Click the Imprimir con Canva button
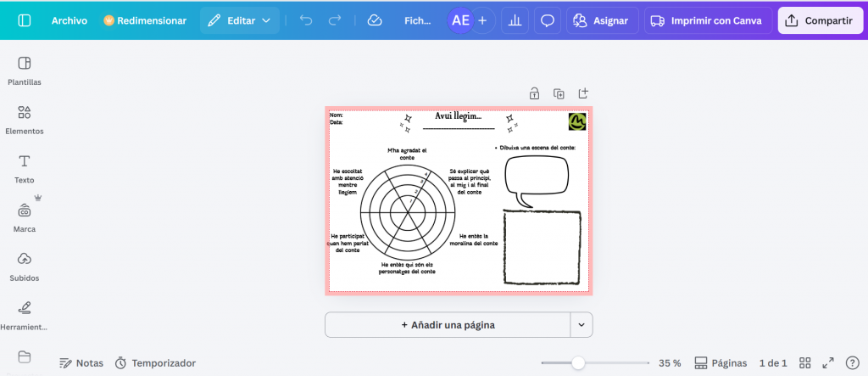 click(x=709, y=20)
